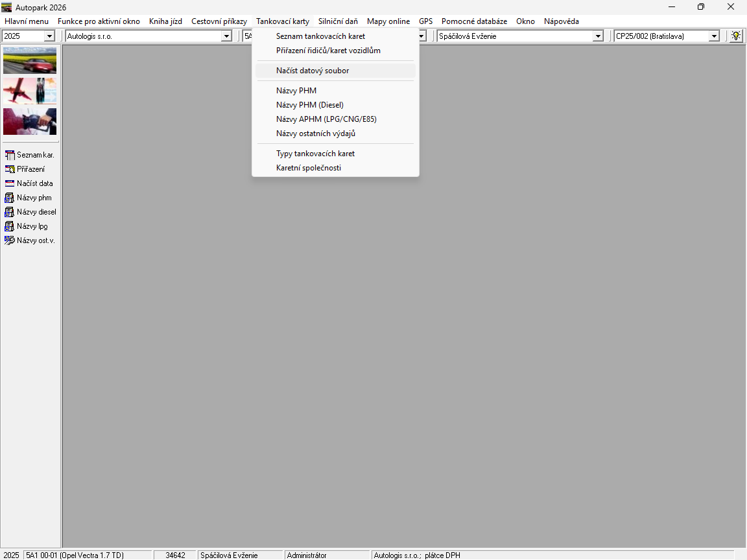The height and width of the screenshot is (560, 747).
Task: Click the light bulb toolbar icon
Action: click(735, 36)
